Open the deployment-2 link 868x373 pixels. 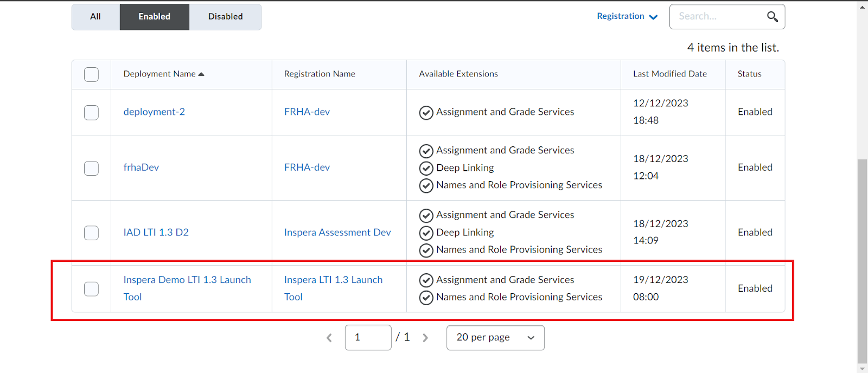(x=154, y=112)
